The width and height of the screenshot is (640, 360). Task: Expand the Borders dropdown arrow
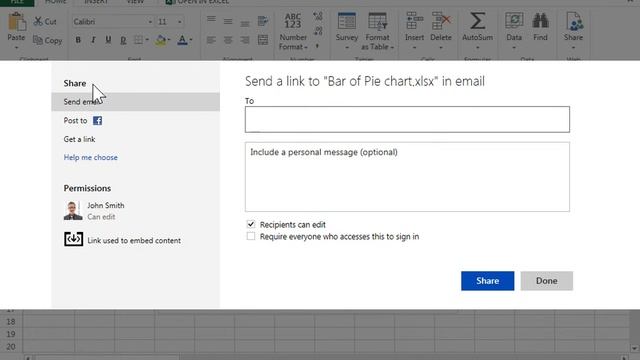[x=147, y=40]
